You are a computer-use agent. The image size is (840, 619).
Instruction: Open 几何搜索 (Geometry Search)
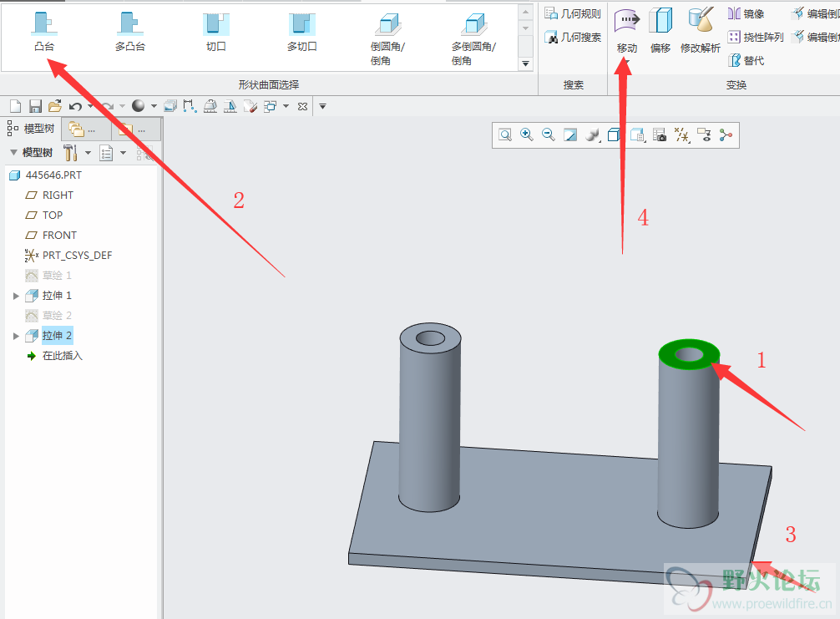573,37
